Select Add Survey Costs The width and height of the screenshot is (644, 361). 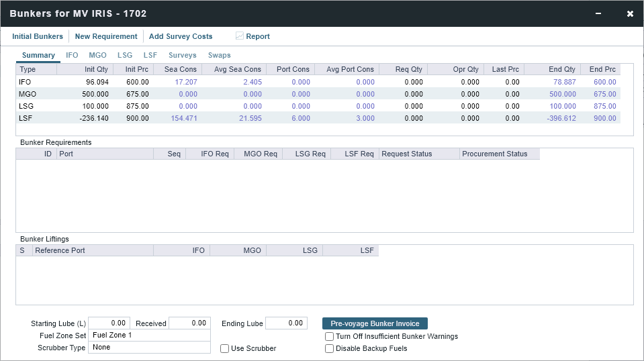click(181, 36)
